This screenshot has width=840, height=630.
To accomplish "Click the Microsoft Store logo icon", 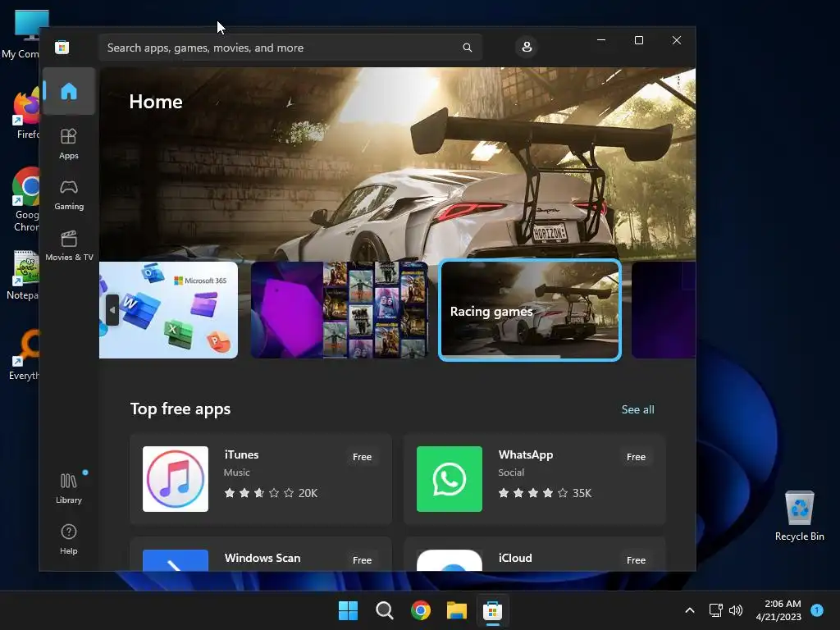I will (62, 47).
